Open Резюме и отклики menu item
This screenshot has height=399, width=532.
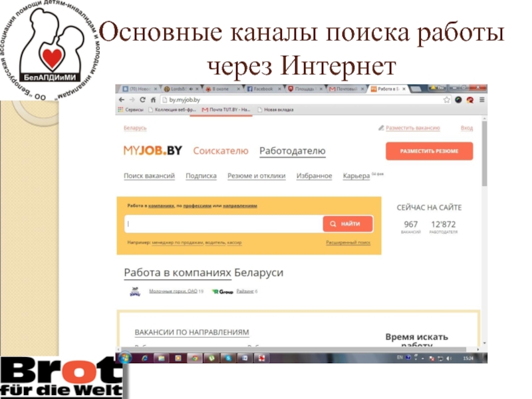tap(257, 176)
